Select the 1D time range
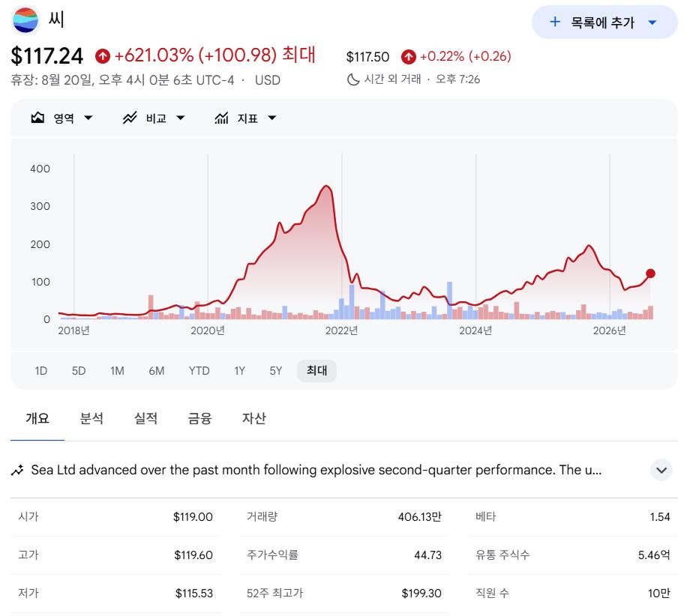 click(41, 371)
